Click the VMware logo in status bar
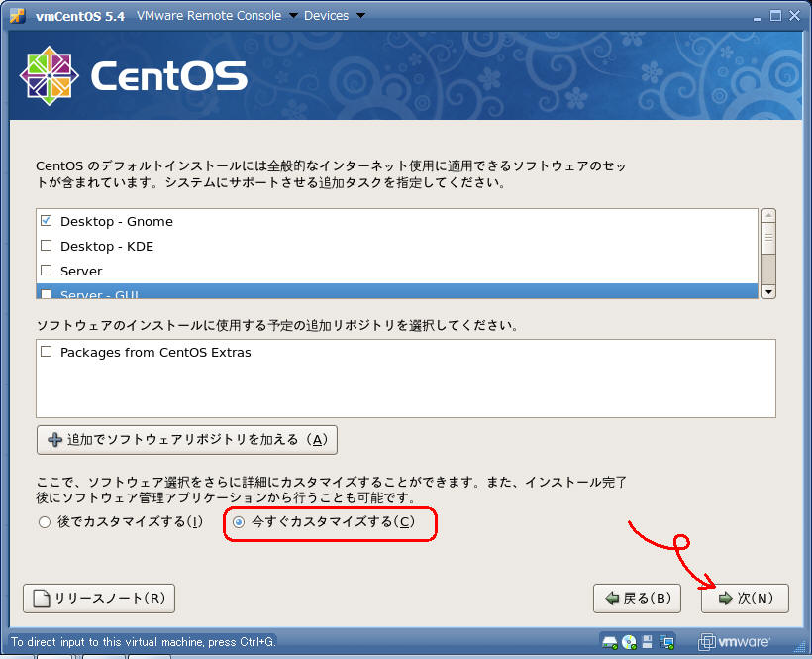 click(x=734, y=641)
